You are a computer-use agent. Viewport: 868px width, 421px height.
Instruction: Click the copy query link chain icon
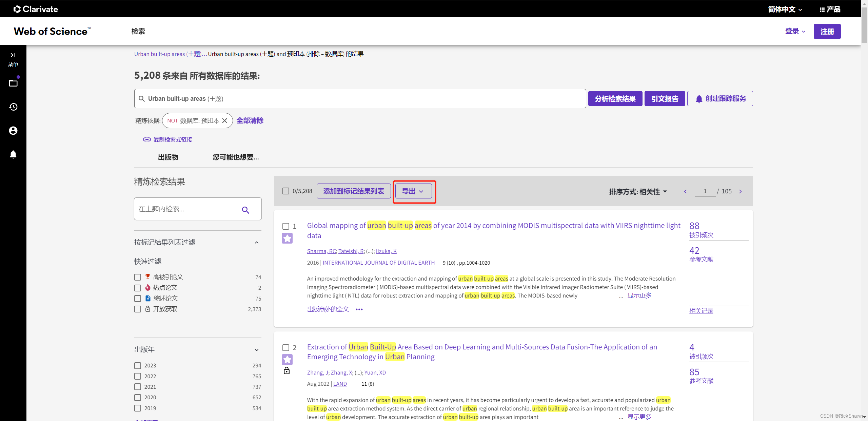[x=146, y=139]
